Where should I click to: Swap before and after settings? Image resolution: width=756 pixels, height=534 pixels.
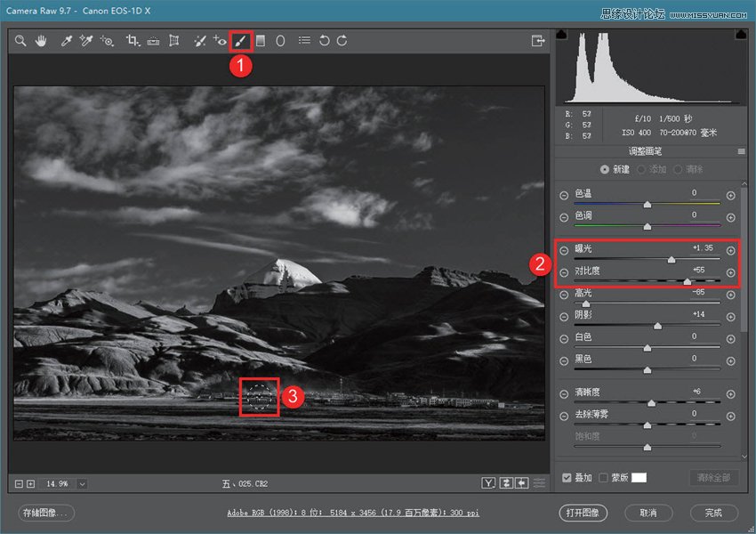[506, 483]
